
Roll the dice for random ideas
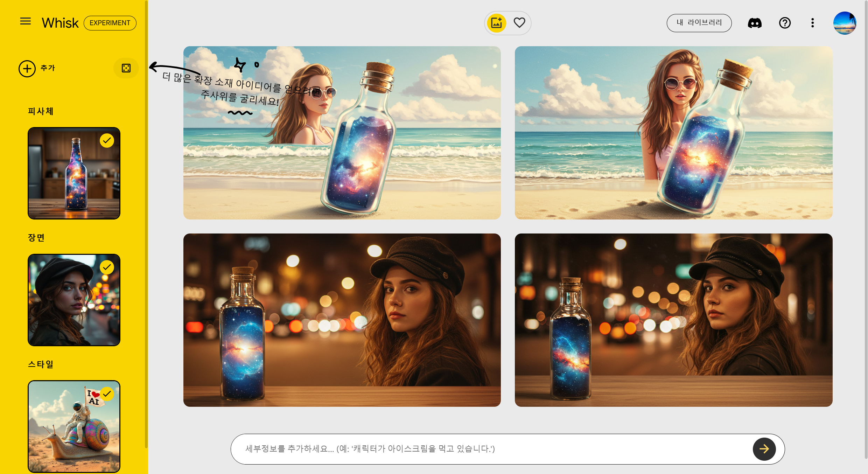126,68
